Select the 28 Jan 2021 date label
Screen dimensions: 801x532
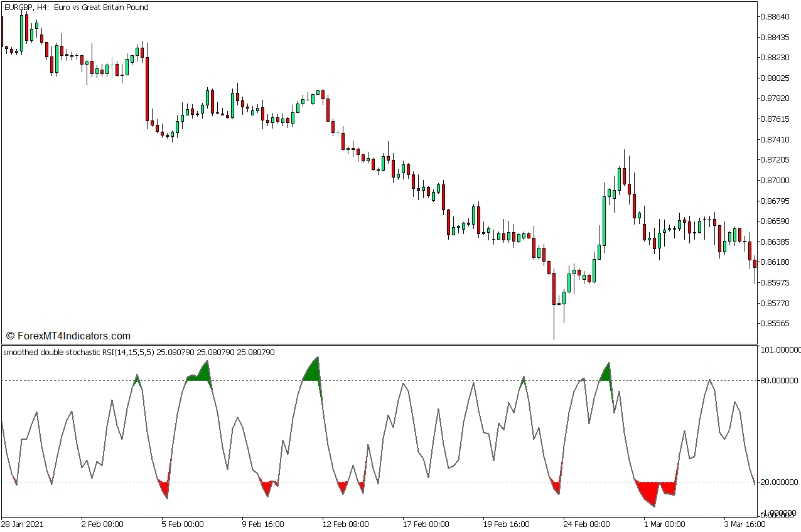23,524
